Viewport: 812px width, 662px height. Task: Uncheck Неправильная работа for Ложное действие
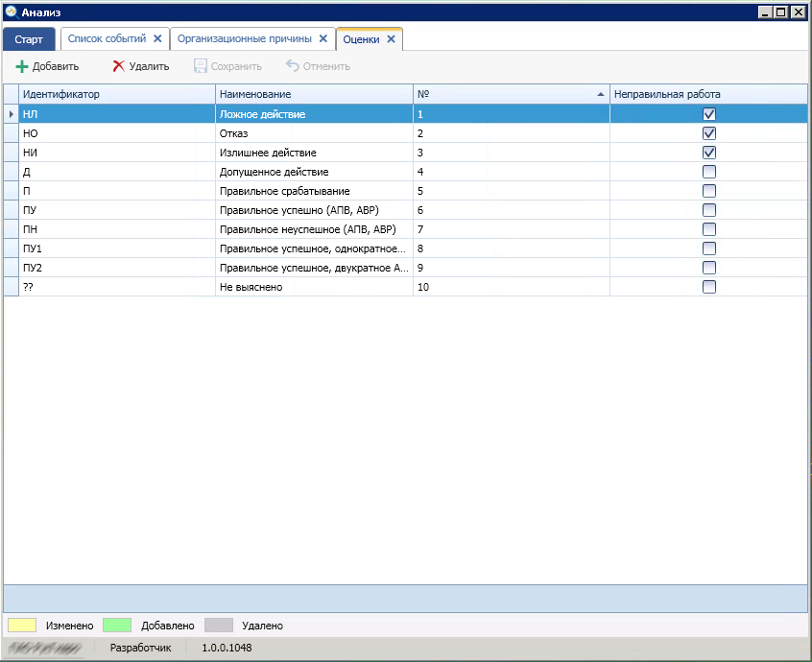[709, 114]
